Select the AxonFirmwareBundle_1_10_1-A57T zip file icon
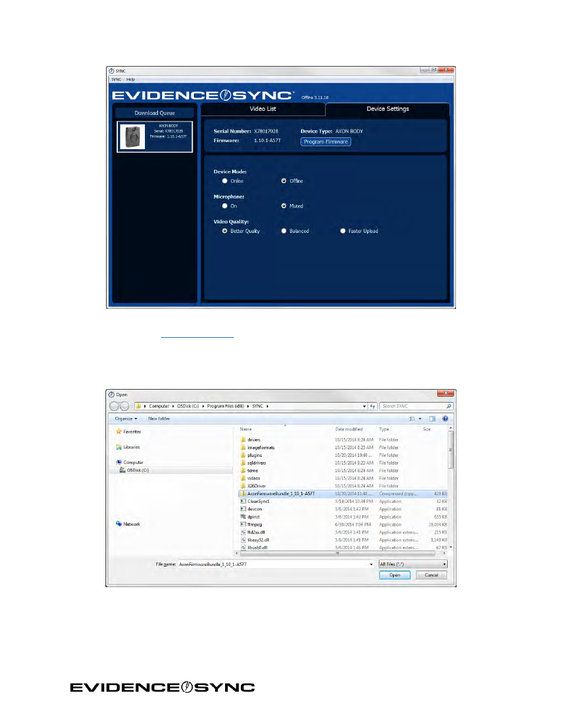 (243, 494)
